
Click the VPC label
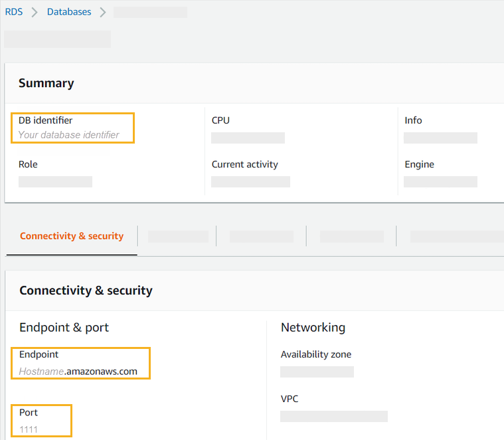click(290, 399)
